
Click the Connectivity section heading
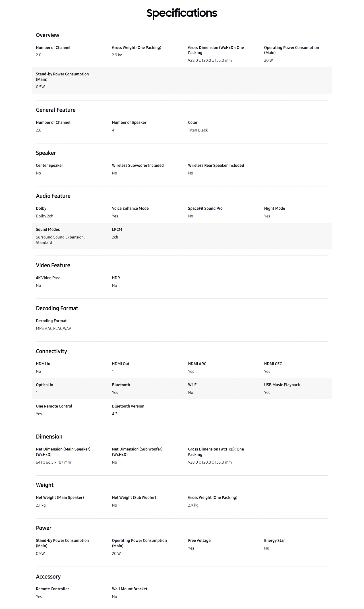coord(51,351)
